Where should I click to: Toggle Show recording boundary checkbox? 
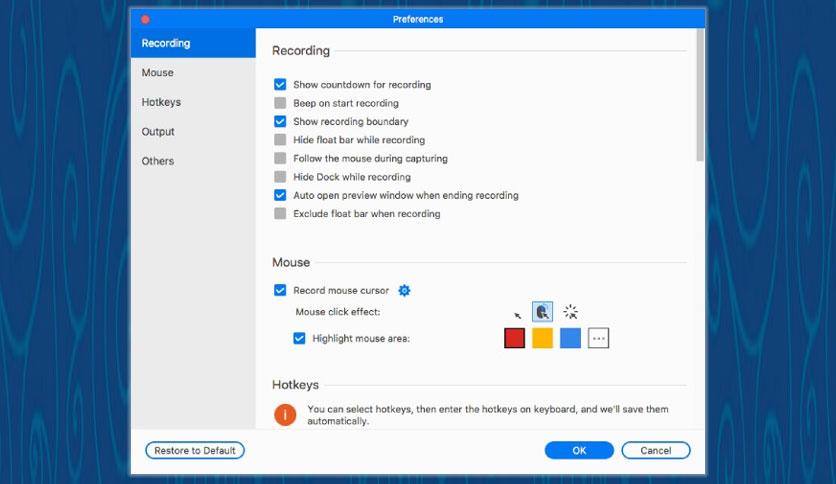pyautogui.click(x=280, y=122)
